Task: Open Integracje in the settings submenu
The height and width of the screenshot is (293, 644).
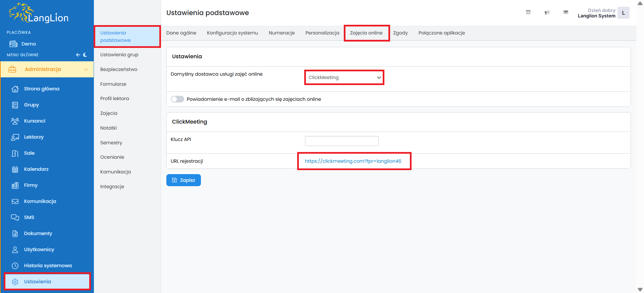Action: pos(112,187)
